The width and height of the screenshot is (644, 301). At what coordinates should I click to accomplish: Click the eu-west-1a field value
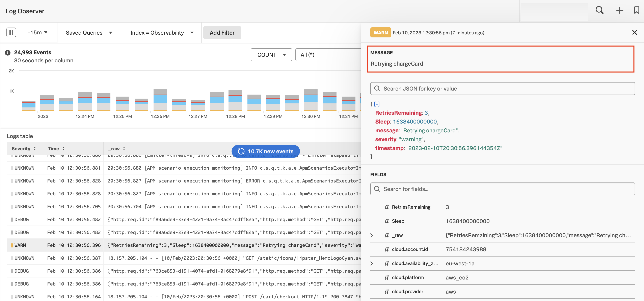[460, 264]
